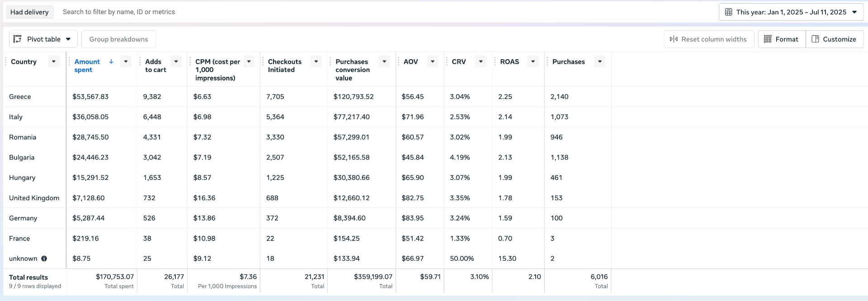Screen dimensions: 868x301
Task: Click United Kingdom conversion value $12,660.12
Action: (351, 198)
